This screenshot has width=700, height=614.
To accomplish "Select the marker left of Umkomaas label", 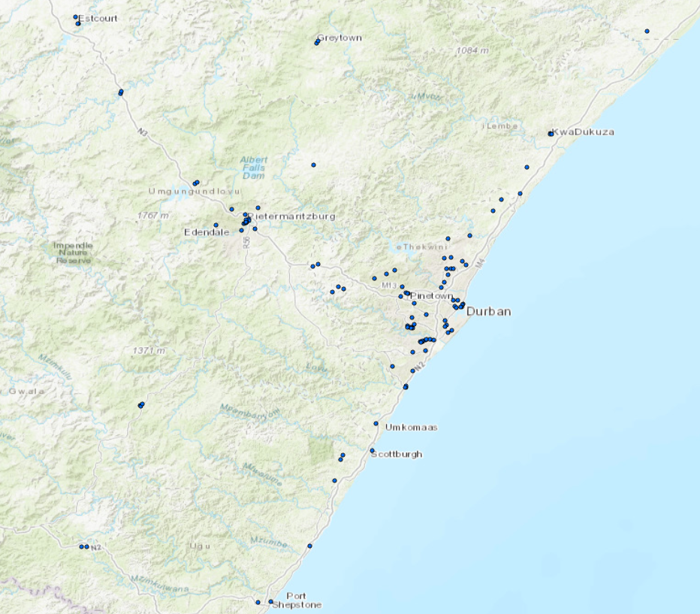I will [x=376, y=424].
